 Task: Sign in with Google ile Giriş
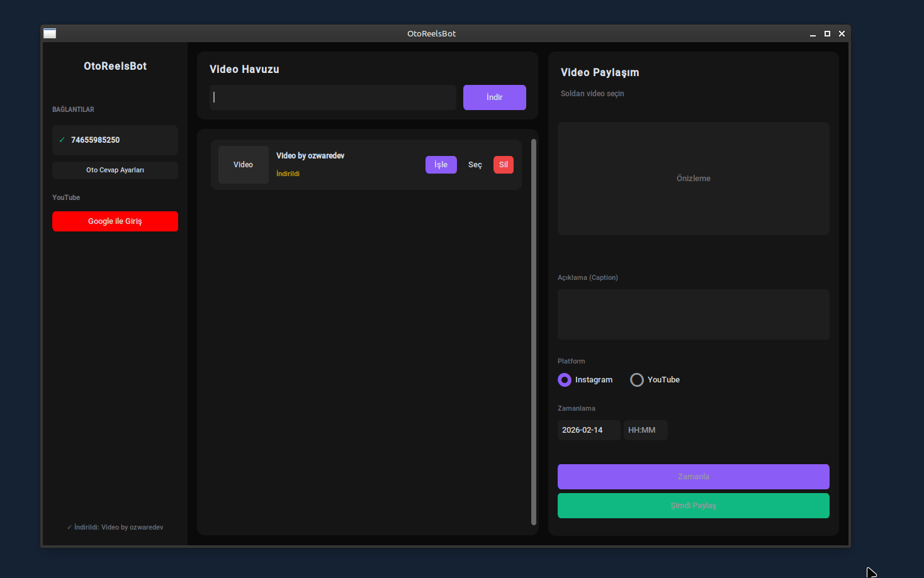point(115,221)
